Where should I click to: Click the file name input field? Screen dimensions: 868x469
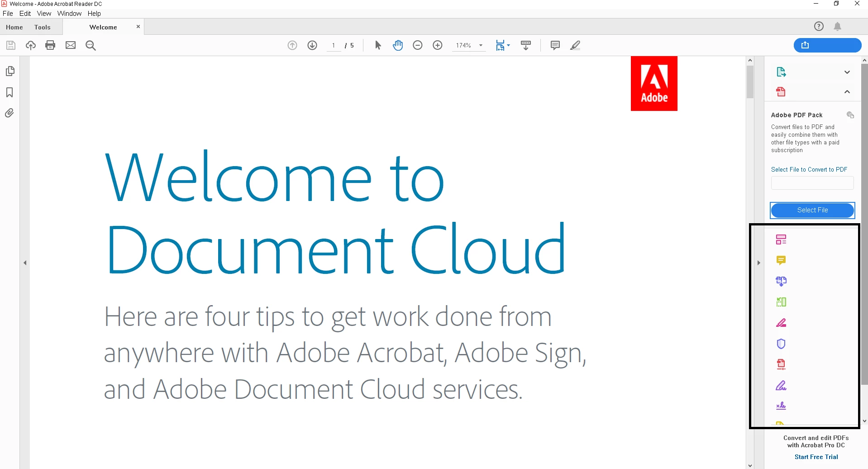point(812,183)
